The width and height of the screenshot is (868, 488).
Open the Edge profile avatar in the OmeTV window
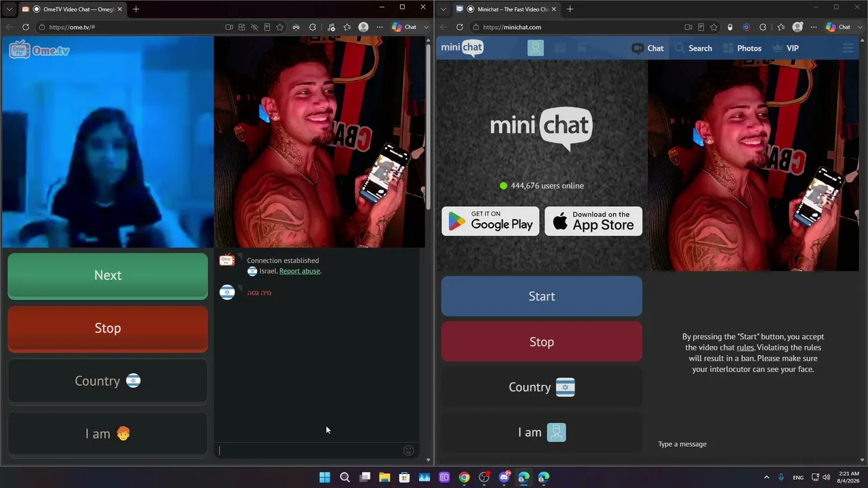click(x=363, y=27)
